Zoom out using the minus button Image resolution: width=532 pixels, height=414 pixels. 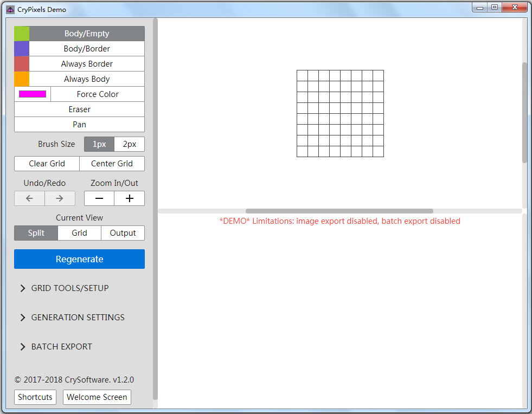click(x=99, y=198)
